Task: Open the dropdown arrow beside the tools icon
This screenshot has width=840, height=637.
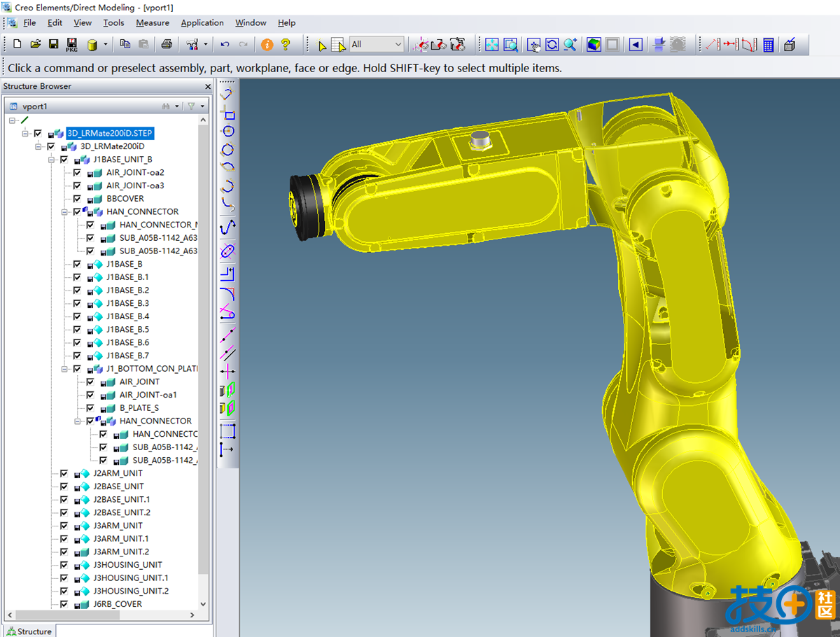Action: coord(206,45)
